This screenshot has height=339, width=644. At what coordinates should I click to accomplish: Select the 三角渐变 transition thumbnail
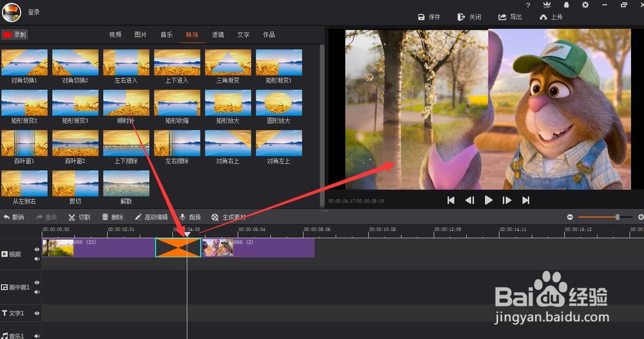click(x=228, y=63)
